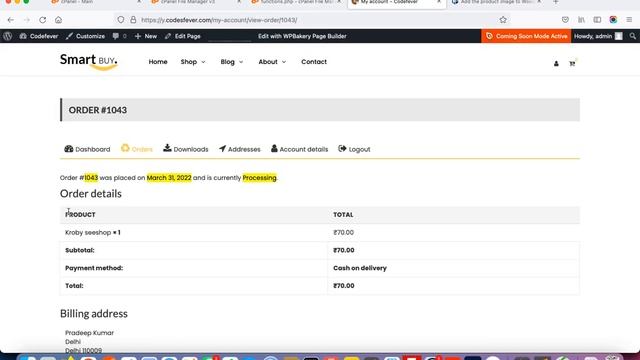
Task: Click the lock icon in address bar
Action: click(x=133, y=20)
